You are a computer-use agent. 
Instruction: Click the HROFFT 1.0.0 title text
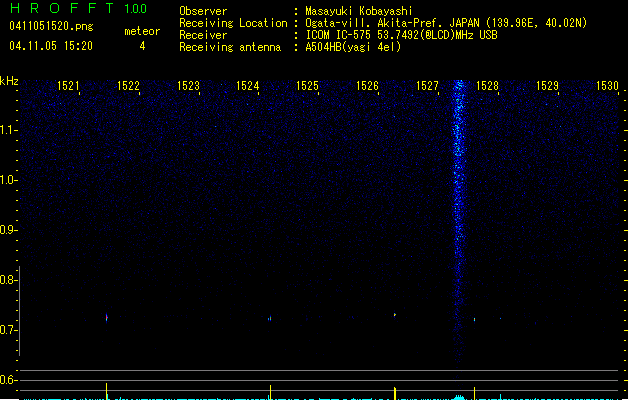79,8
